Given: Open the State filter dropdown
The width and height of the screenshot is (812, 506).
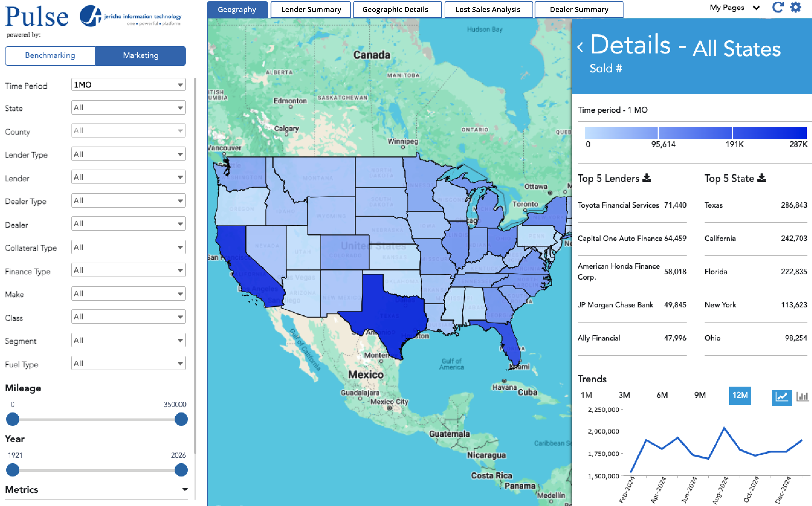Looking at the screenshot, I should (x=129, y=108).
